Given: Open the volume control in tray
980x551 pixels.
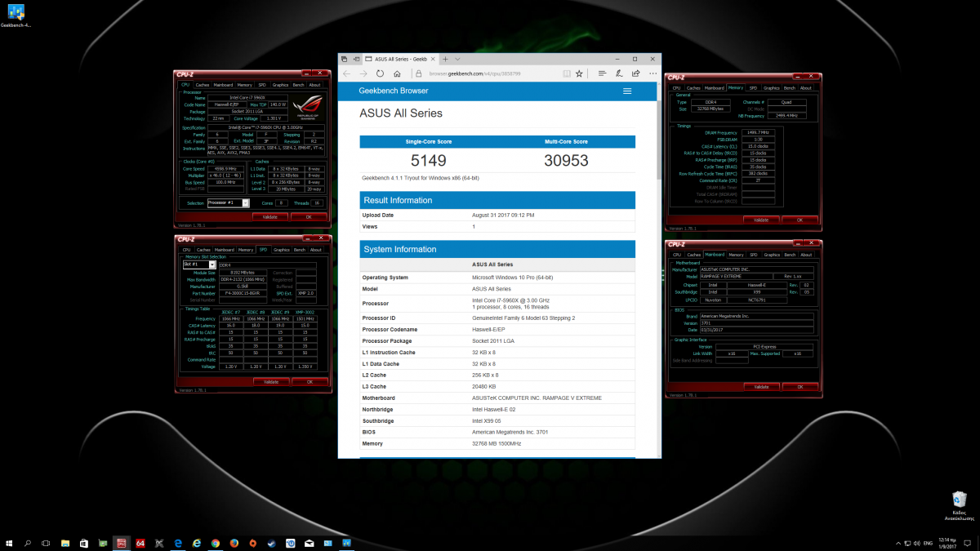Looking at the screenshot, I should pyautogui.click(x=915, y=543).
